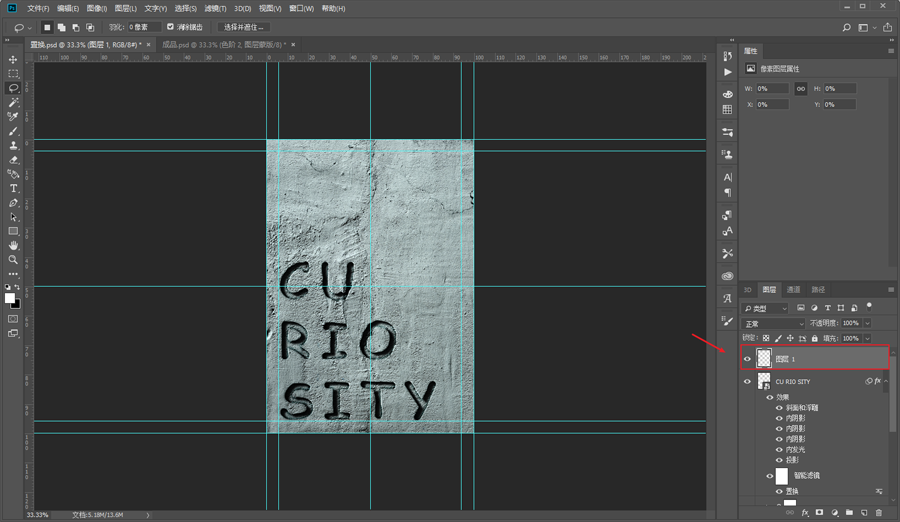Select the Hand tool
900x522 pixels.
click(13, 245)
